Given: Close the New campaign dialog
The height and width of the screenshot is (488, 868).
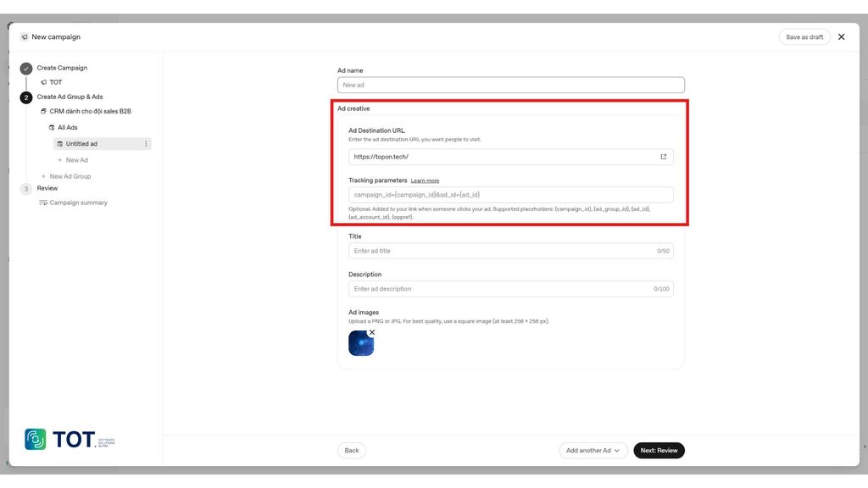Looking at the screenshot, I should click(842, 37).
